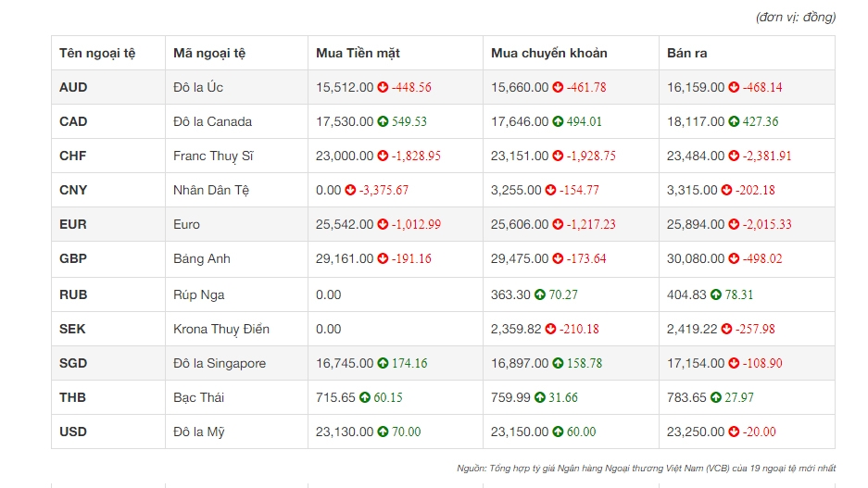
Task: Click the red arrow beside GBP 30,080.00
Action: point(734,258)
